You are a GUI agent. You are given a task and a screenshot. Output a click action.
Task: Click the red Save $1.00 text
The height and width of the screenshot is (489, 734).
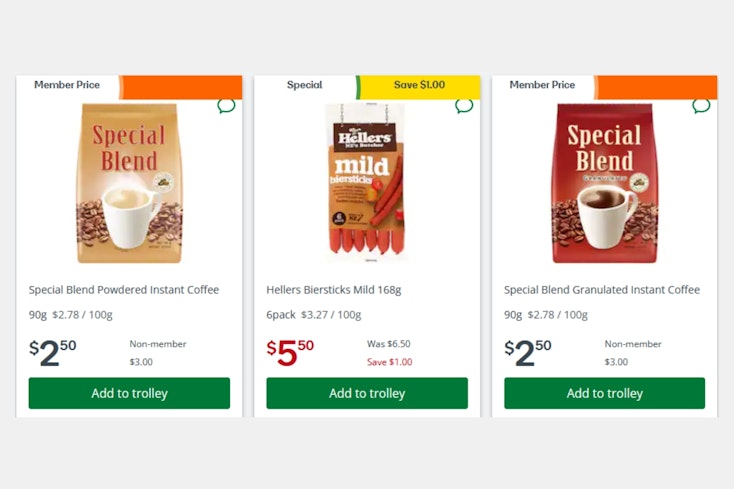pyautogui.click(x=389, y=362)
